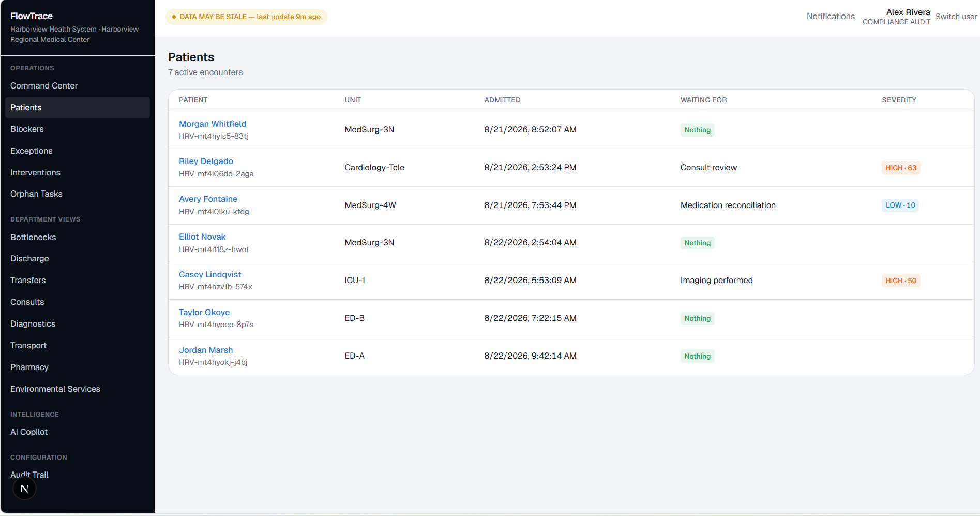Click Switch user
Viewport: 980px width, 516px height.
click(x=956, y=17)
